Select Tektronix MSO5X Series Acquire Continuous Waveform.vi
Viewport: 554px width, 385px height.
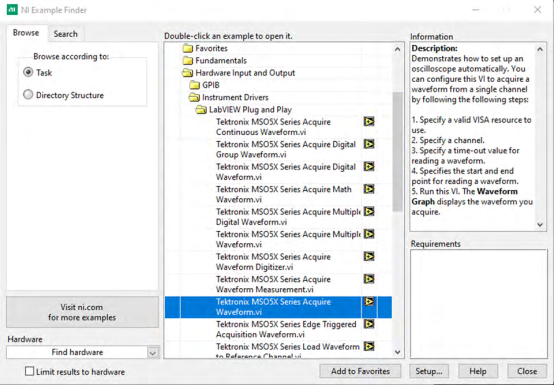[x=273, y=127]
